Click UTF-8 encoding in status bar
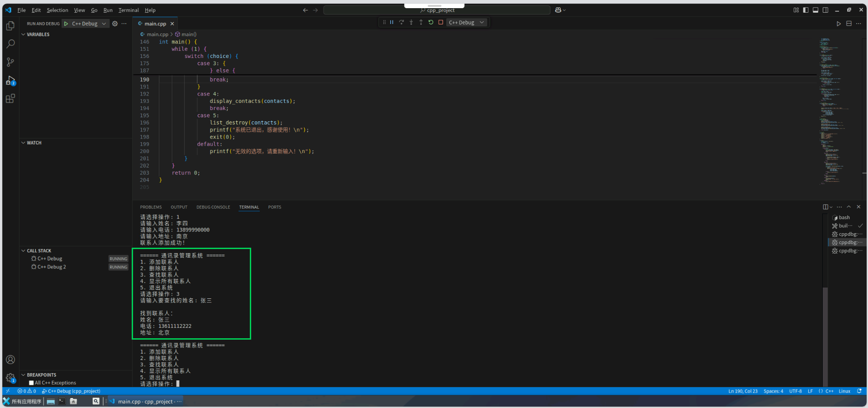 tap(795, 391)
